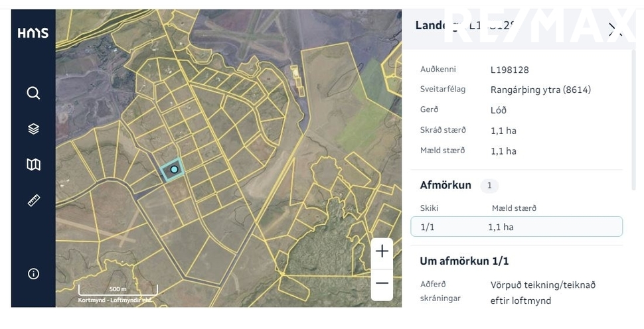This screenshot has width=644, height=329.
Task: Open the search magnifier tool
Action: 33,93
